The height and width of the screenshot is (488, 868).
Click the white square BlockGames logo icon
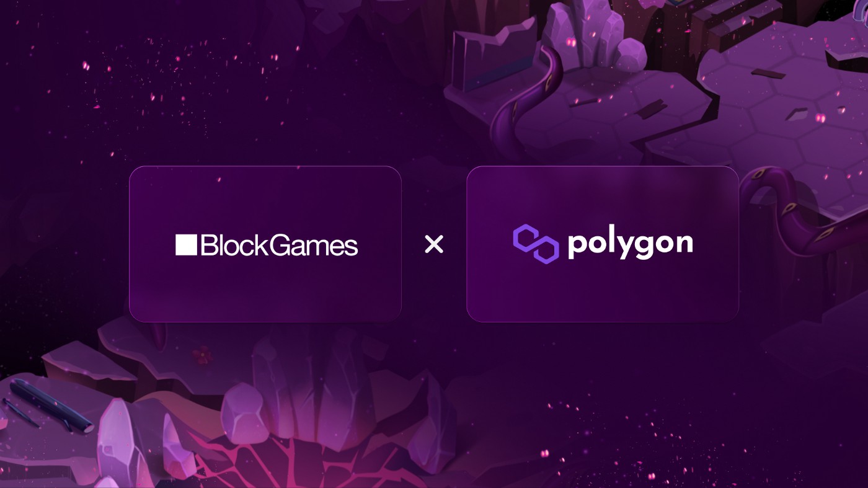(186, 245)
